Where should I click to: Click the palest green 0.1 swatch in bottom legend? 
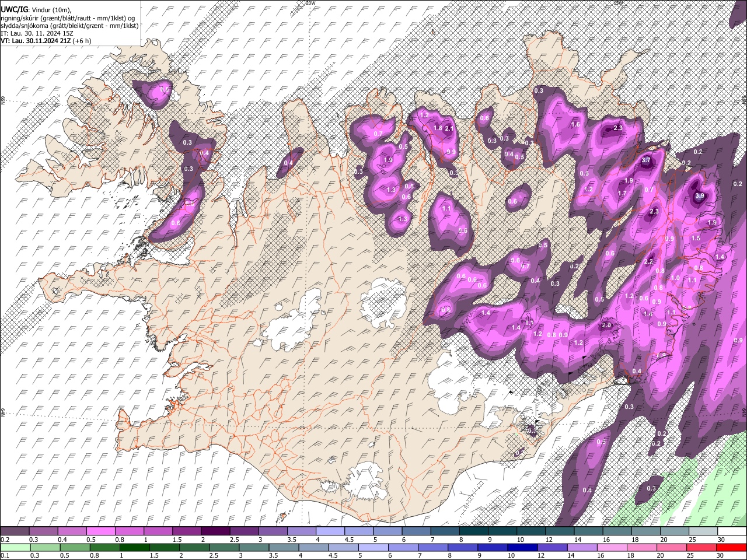[x=15, y=547]
